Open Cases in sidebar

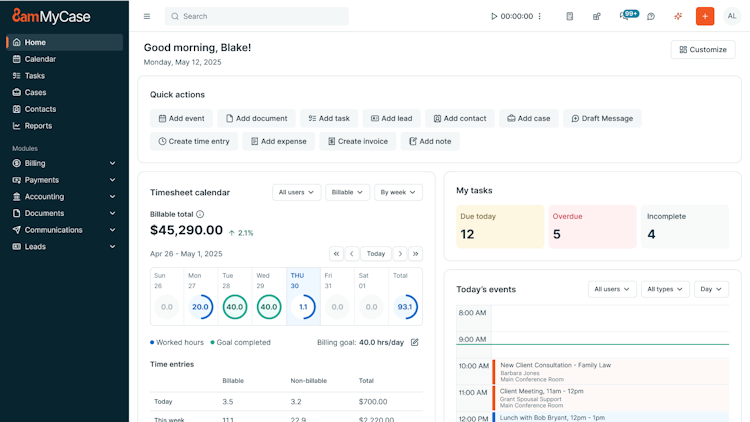pyautogui.click(x=65, y=92)
